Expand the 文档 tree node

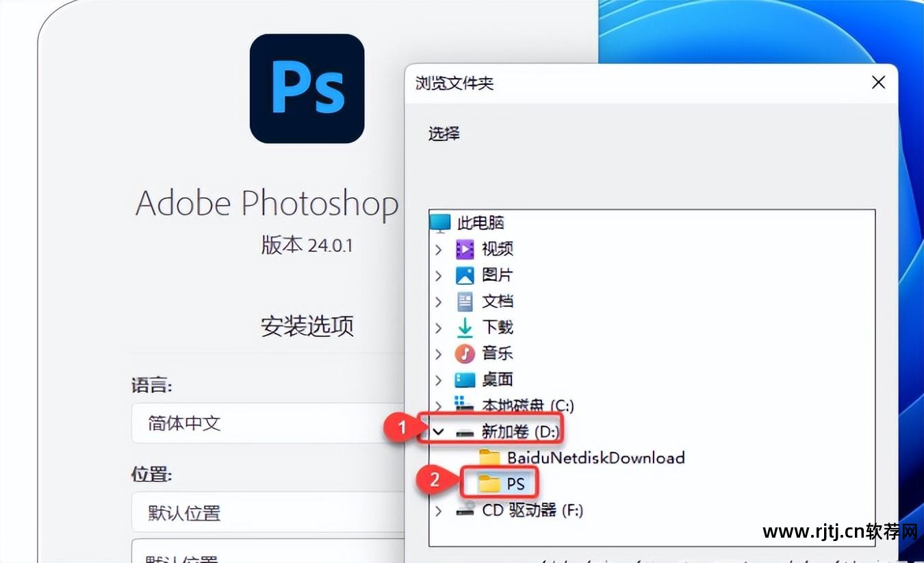click(439, 301)
